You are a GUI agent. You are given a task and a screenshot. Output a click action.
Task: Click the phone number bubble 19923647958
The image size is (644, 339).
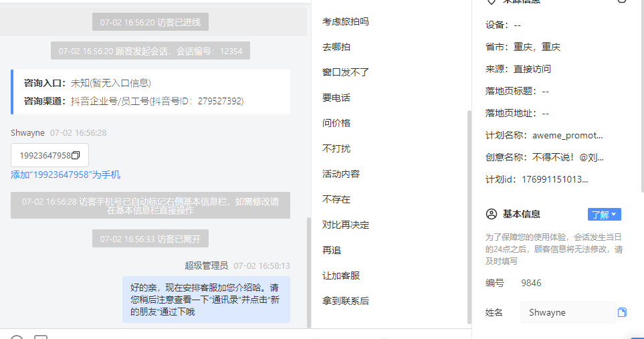pos(49,155)
